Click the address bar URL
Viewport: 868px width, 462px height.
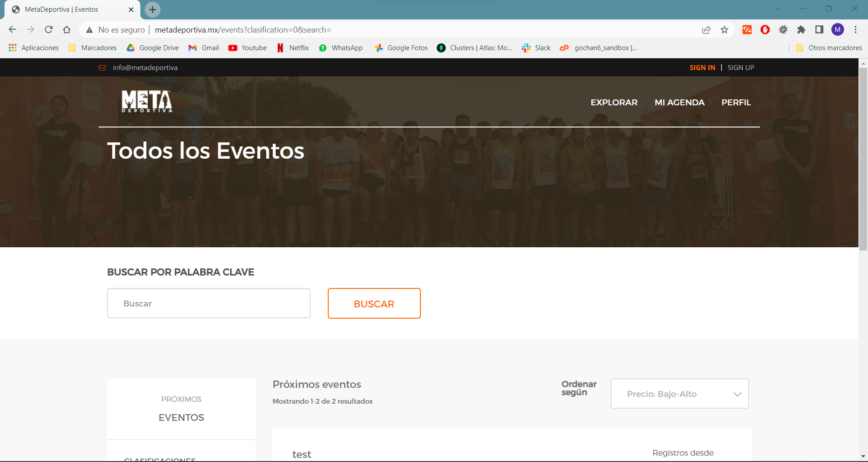243,30
